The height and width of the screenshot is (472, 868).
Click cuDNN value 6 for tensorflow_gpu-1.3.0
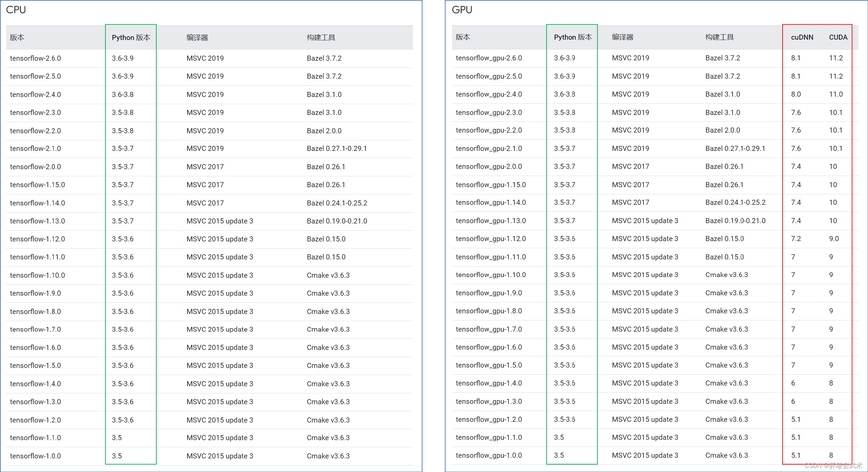[x=793, y=401]
